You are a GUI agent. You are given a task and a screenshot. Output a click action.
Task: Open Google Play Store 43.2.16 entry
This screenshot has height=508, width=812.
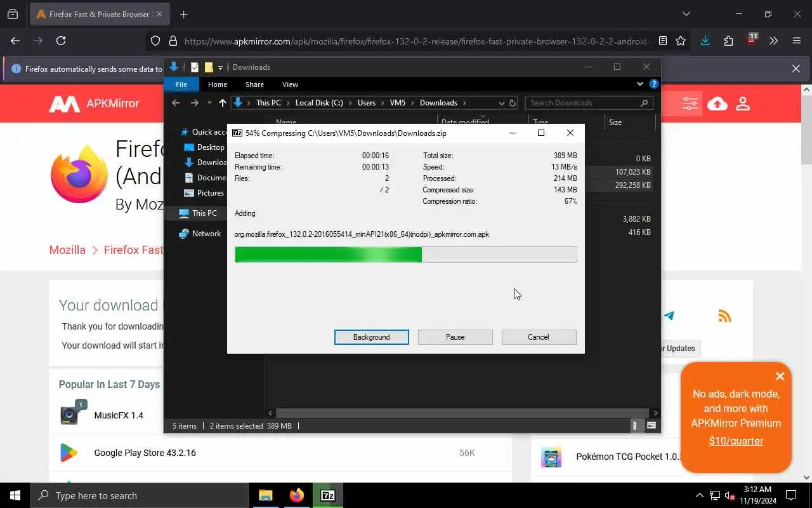point(145,453)
